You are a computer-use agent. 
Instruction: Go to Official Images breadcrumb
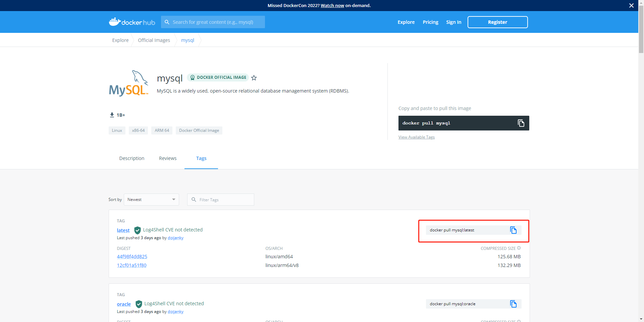click(x=154, y=40)
